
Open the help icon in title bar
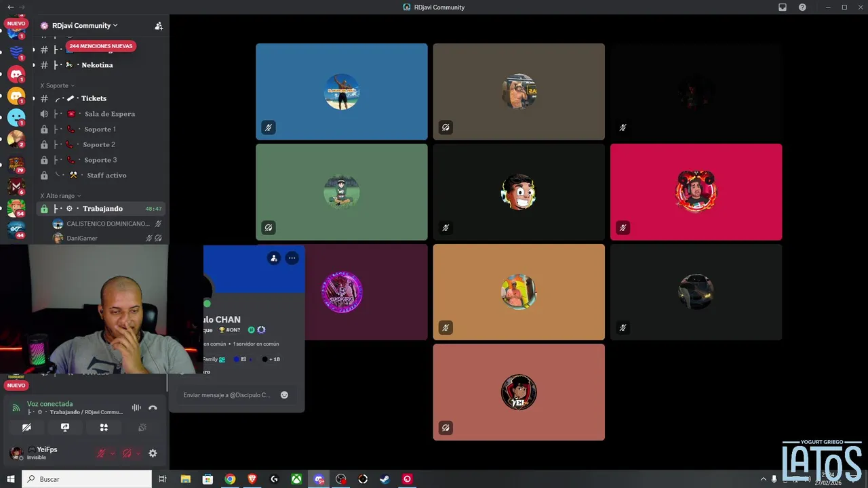802,7
